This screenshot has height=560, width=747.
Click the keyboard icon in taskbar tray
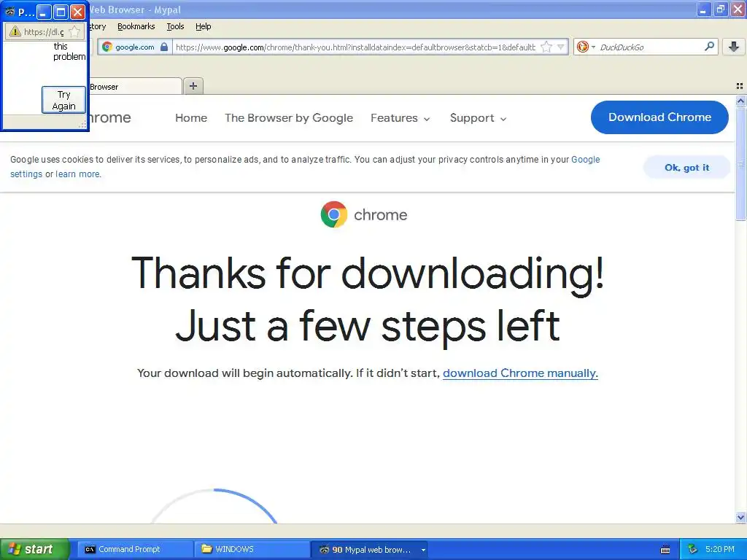point(665,550)
